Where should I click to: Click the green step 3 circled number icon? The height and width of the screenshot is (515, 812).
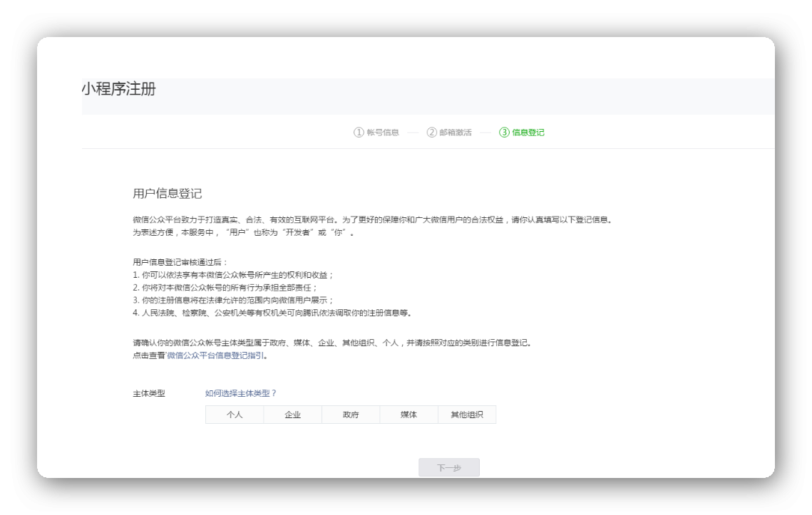[x=504, y=132]
